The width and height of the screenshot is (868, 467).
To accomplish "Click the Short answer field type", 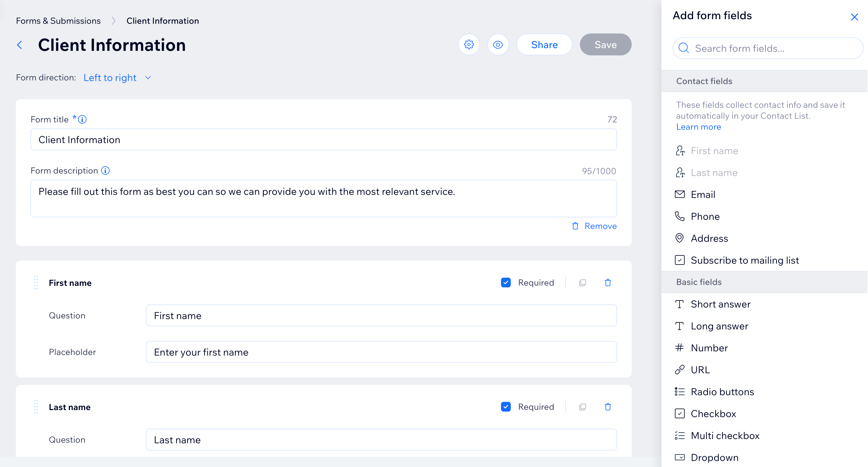I will click(721, 304).
